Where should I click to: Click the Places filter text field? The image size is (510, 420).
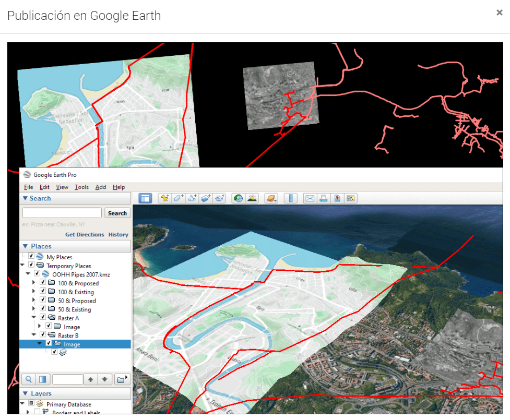68,379
